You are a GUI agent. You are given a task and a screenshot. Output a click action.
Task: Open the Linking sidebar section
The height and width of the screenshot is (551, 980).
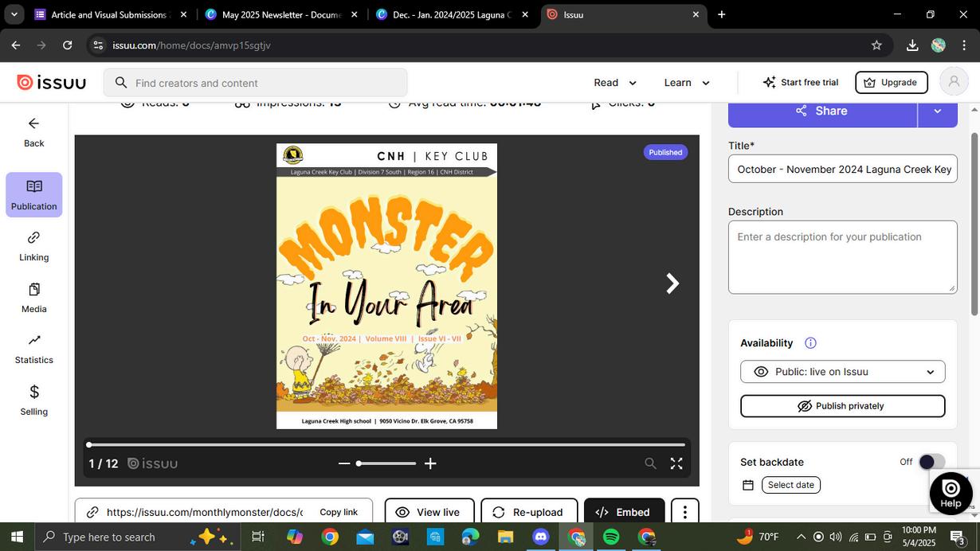[x=33, y=246]
